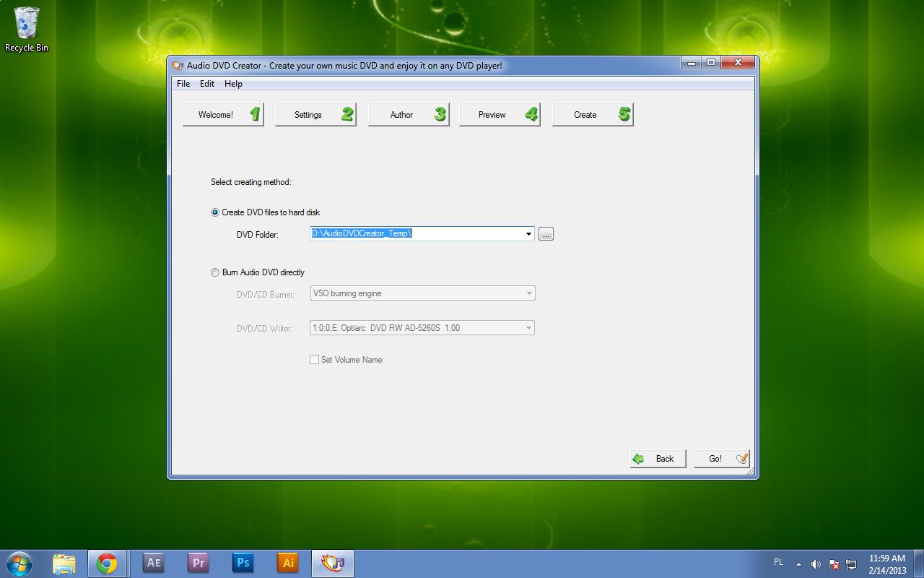
Task: Launch Adobe Premiere Pro from taskbar
Action: 198,563
